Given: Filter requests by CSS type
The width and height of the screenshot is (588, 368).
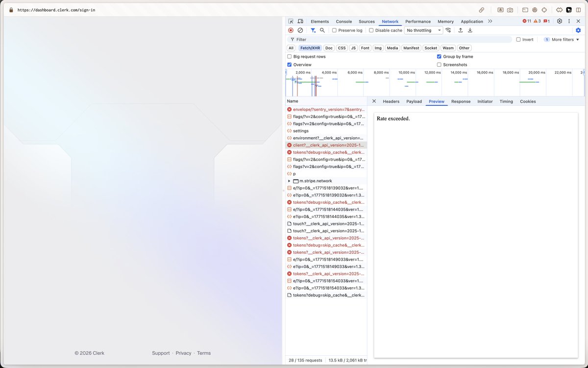Looking at the screenshot, I should (x=342, y=48).
